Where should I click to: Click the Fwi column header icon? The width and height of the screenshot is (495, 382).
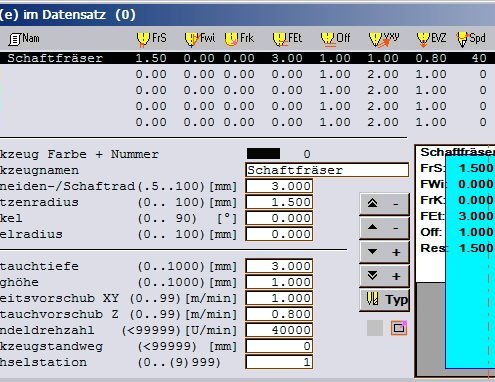(191, 39)
